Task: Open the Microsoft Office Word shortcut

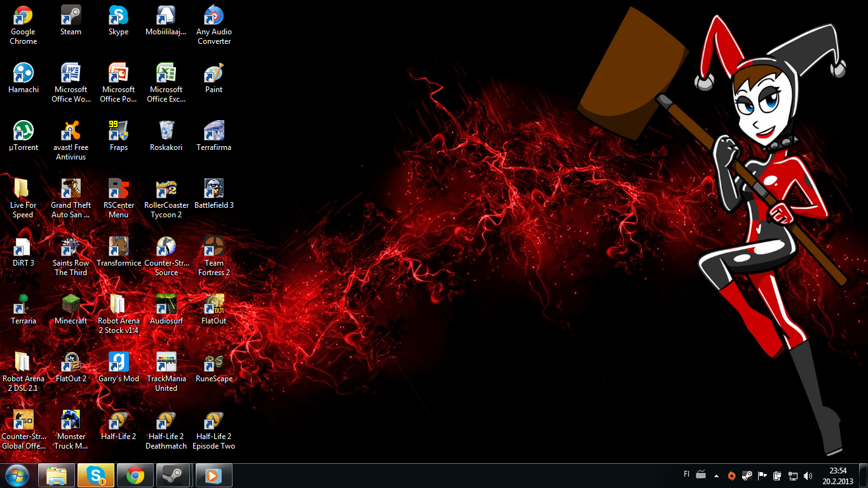Action: pos(71,83)
